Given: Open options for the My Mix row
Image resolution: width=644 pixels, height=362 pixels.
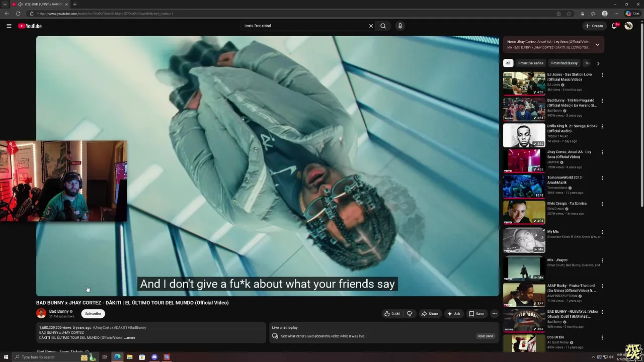Looking at the screenshot, I should 602,232.
